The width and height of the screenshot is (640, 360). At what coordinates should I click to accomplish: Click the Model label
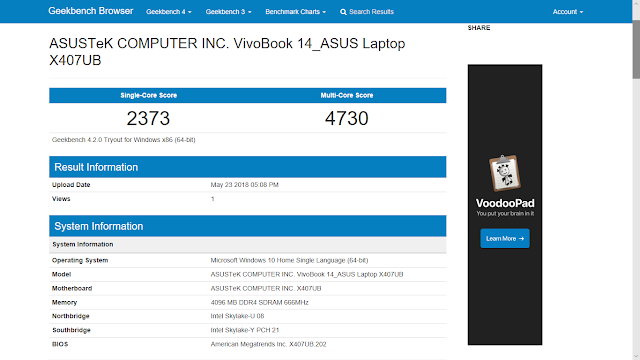click(61, 274)
